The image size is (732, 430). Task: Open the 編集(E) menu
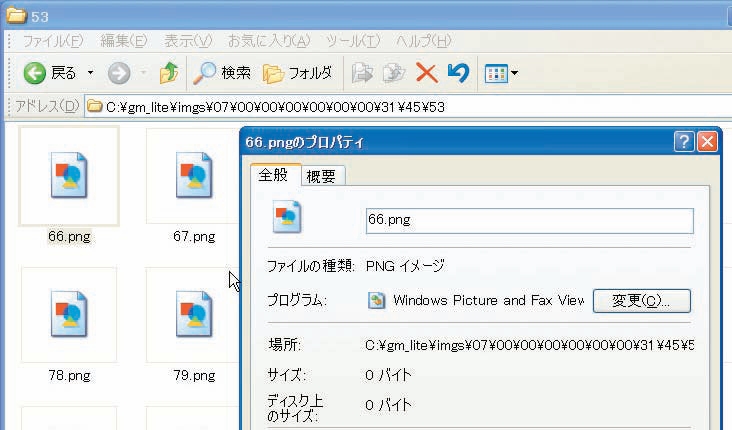click(x=124, y=41)
